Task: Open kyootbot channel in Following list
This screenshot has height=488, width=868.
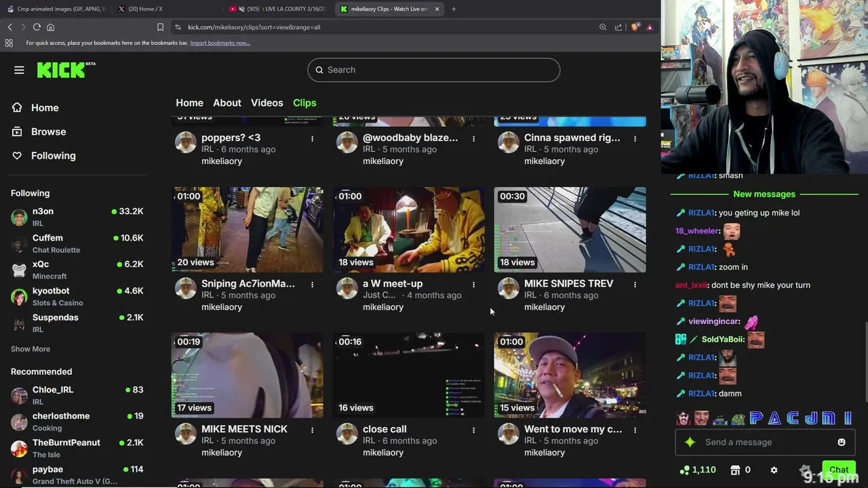Action: pyautogui.click(x=77, y=296)
